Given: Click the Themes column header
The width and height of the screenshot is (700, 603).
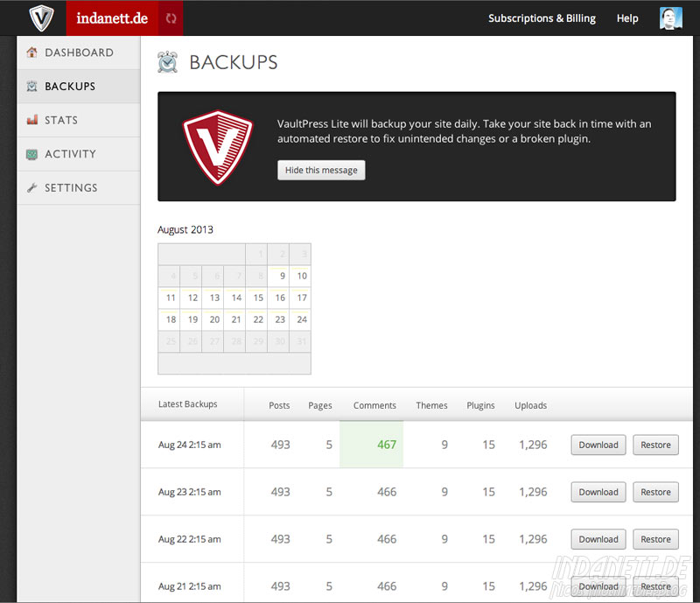Looking at the screenshot, I should coord(431,405).
